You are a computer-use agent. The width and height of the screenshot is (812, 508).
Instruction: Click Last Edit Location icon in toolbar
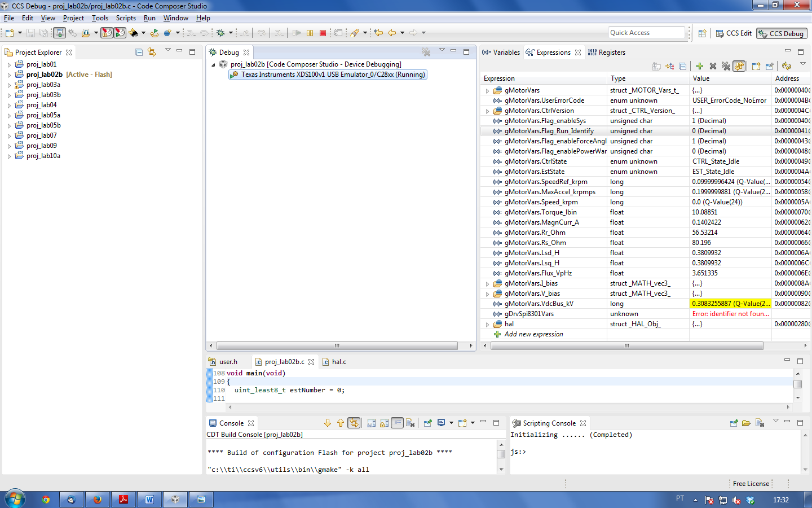click(378, 33)
